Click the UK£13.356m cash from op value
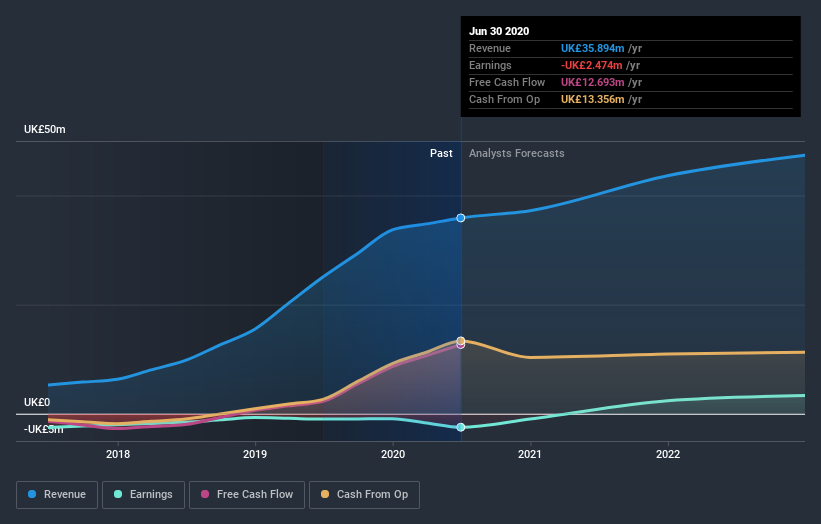821x524 pixels. (x=593, y=99)
